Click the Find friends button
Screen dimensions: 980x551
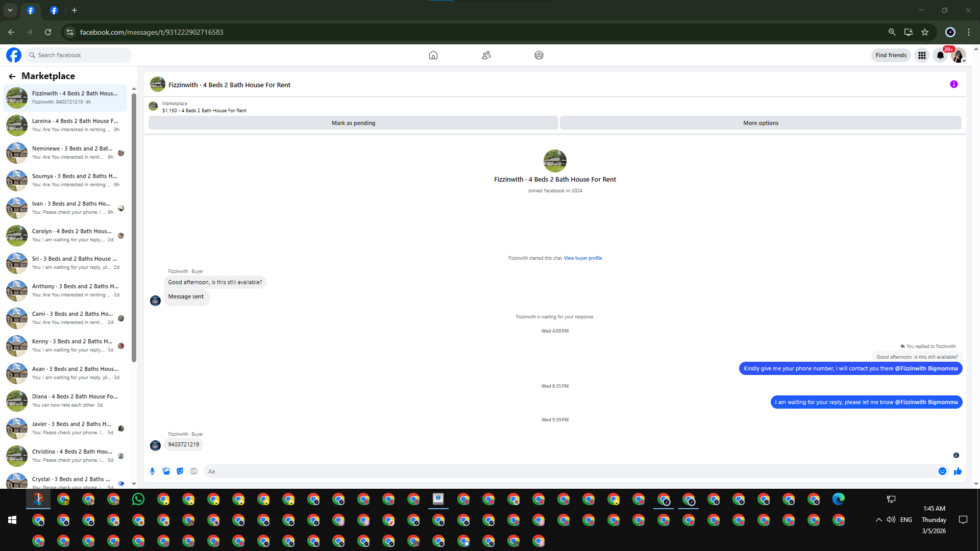[x=891, y=55]
